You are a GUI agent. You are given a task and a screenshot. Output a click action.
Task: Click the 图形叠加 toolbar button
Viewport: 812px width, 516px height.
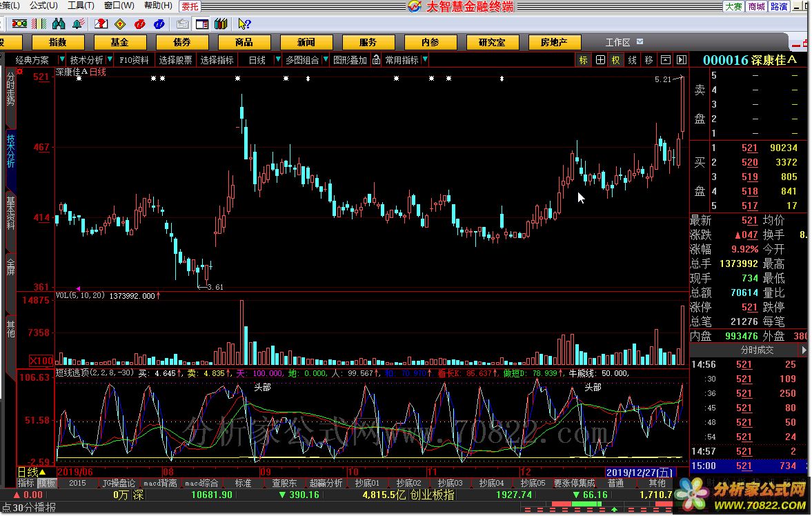350,60
